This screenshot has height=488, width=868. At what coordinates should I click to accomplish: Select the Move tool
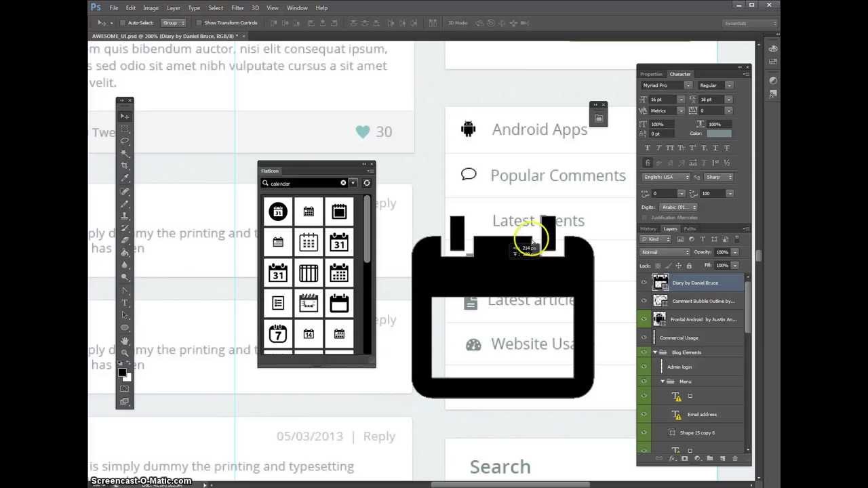[124, 116]
